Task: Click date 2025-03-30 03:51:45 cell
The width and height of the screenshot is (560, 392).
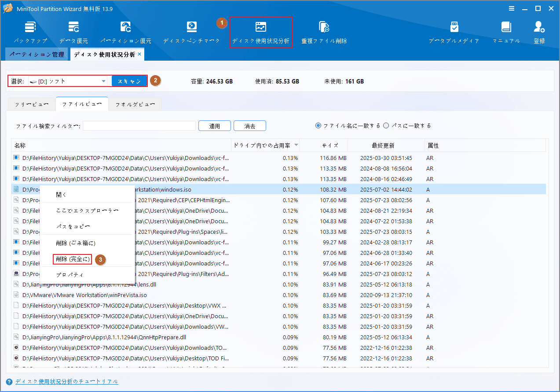Action: (x=386, y=158)
